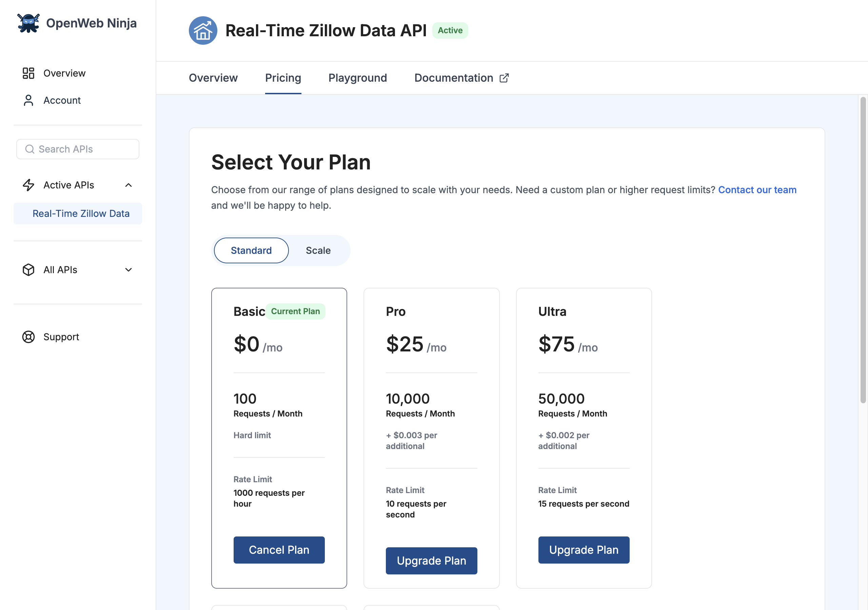Select the Standard plan type toggle
Screen dimensions: 868x610
[x=251, y=250]
